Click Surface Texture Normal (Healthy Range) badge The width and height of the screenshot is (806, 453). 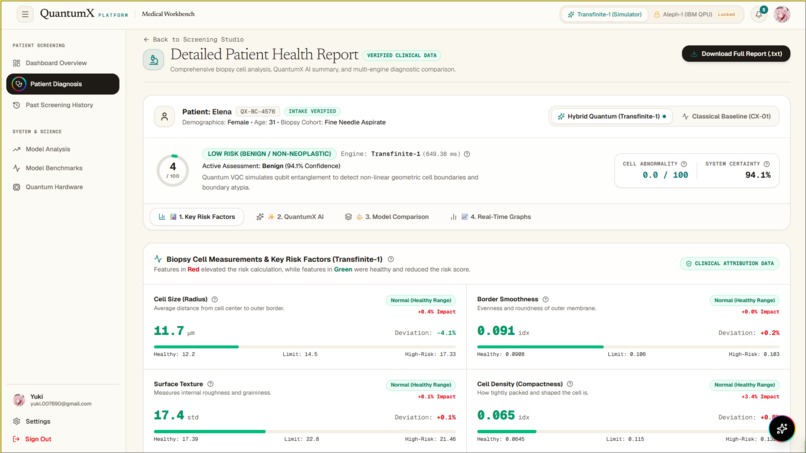pos(420,385)
